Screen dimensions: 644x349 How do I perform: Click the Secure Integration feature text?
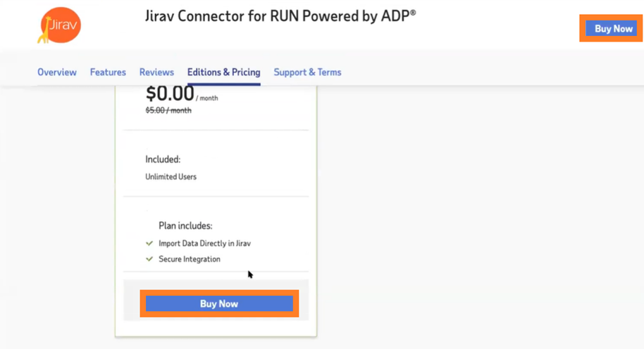tap(190, 259)
